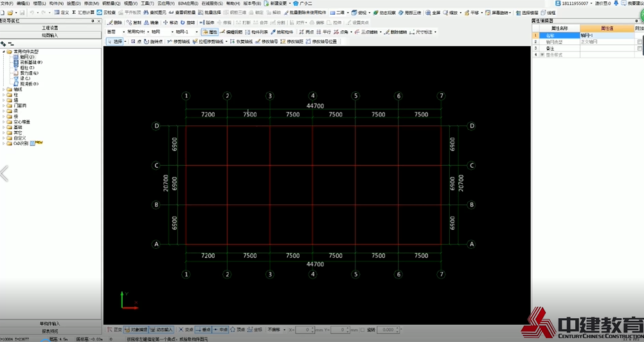Viewport: 644px width, 342px height.
Task: Click the 单构件输入 button
Action: (50, 323)
